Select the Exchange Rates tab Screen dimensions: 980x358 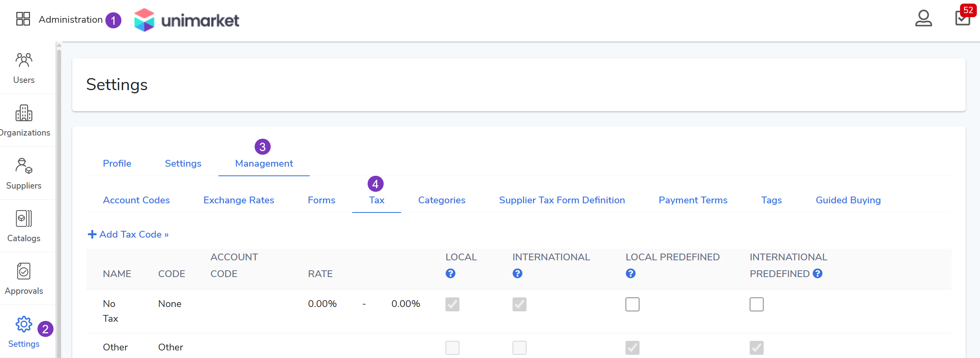click(239, 200)
